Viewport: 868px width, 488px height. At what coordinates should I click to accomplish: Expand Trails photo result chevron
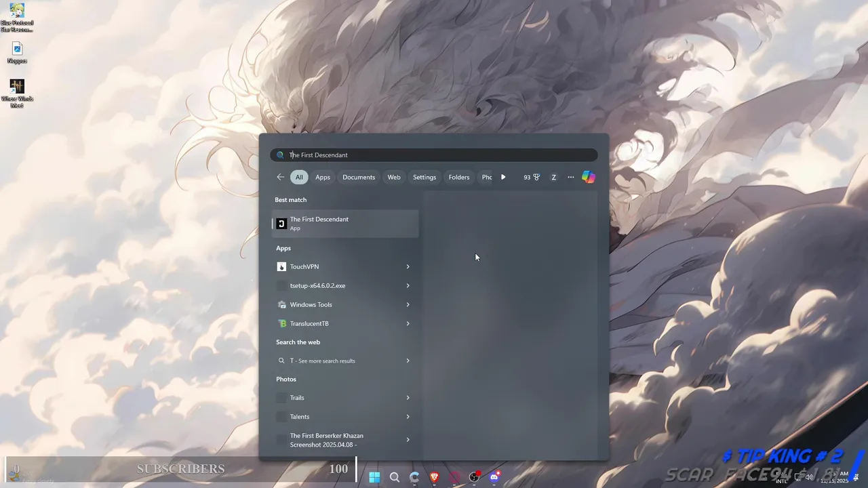(x=408, y=398)
